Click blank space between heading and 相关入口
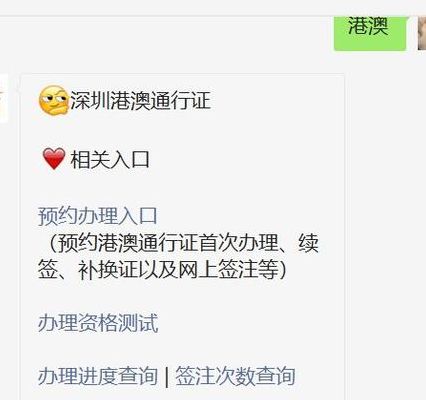The height and width of the screenshot is (400, 426). (x=182, y=130)
